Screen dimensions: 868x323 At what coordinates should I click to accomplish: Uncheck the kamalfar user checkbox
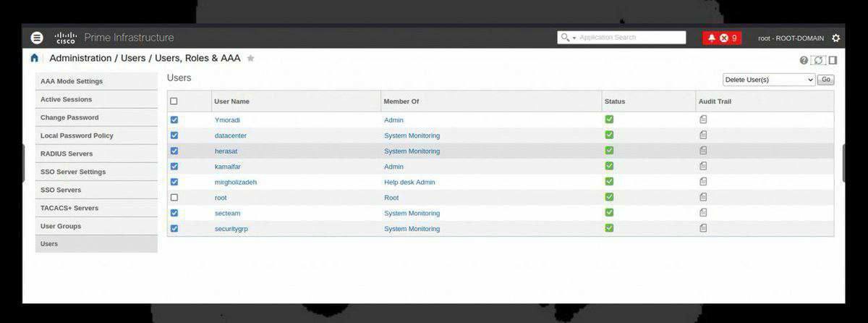click(x=174, y=167)
